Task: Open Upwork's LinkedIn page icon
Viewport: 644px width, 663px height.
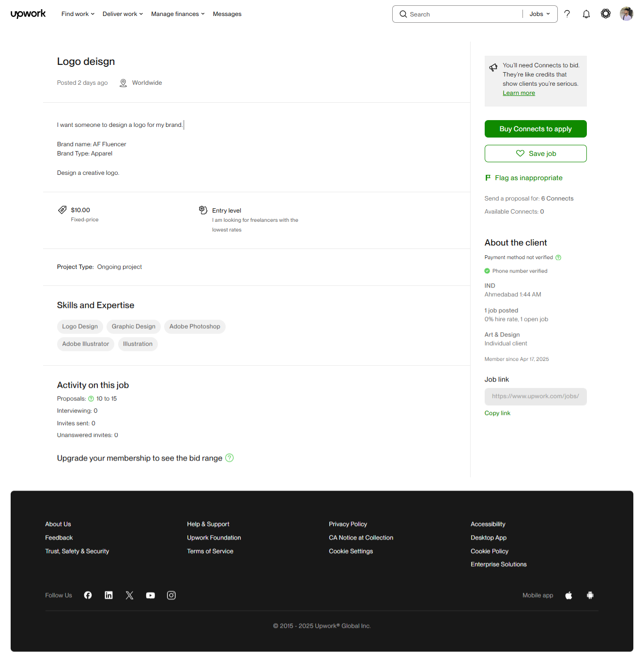Action: click(108, 595)
